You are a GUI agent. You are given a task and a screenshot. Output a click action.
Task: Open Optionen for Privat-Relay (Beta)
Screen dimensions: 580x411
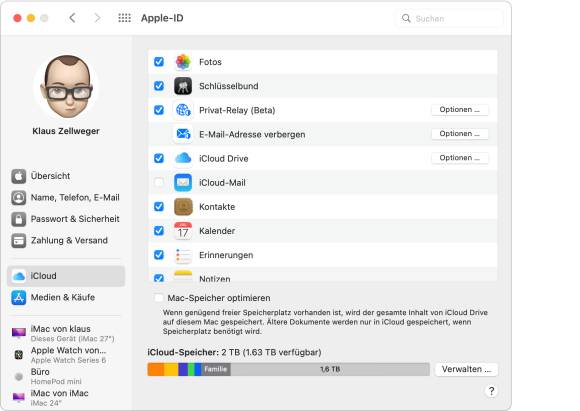pyautogui.click(x=459, y=110)
